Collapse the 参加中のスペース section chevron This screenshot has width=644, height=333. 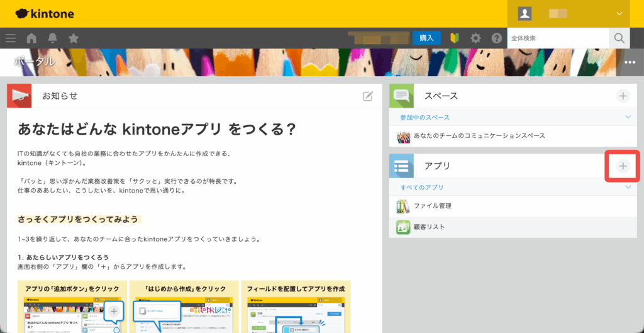(627, 117)
